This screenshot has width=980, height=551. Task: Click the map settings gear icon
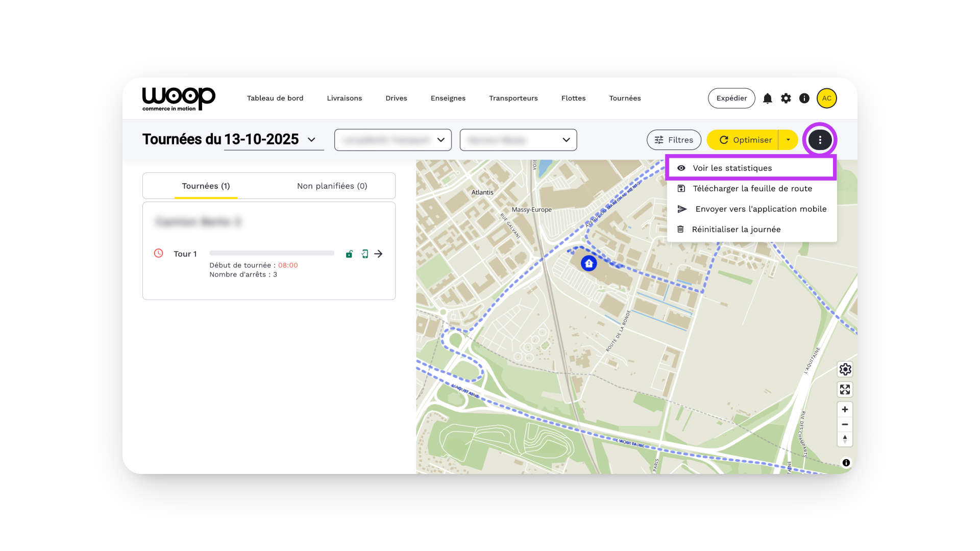845,369
